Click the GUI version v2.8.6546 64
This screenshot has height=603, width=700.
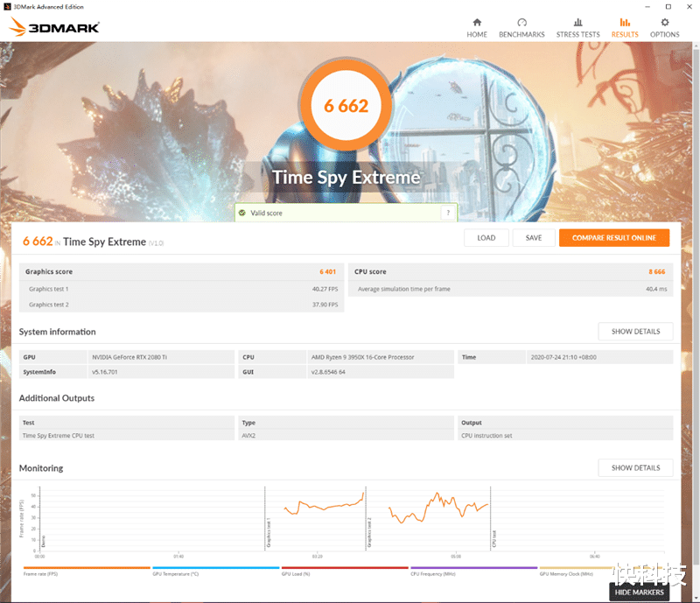click(328, 372)
